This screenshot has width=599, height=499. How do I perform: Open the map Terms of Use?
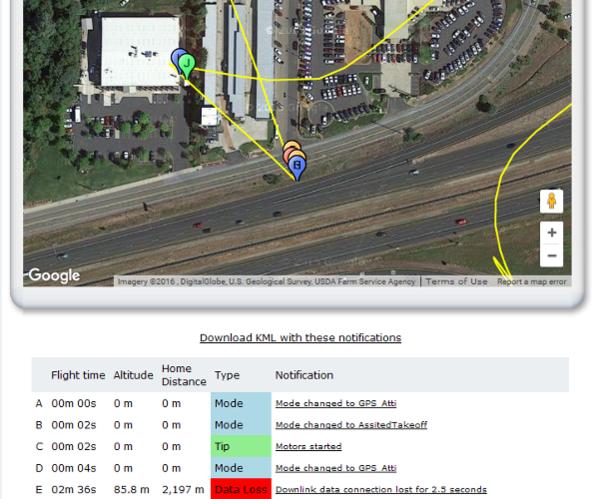tap(457, 282)
